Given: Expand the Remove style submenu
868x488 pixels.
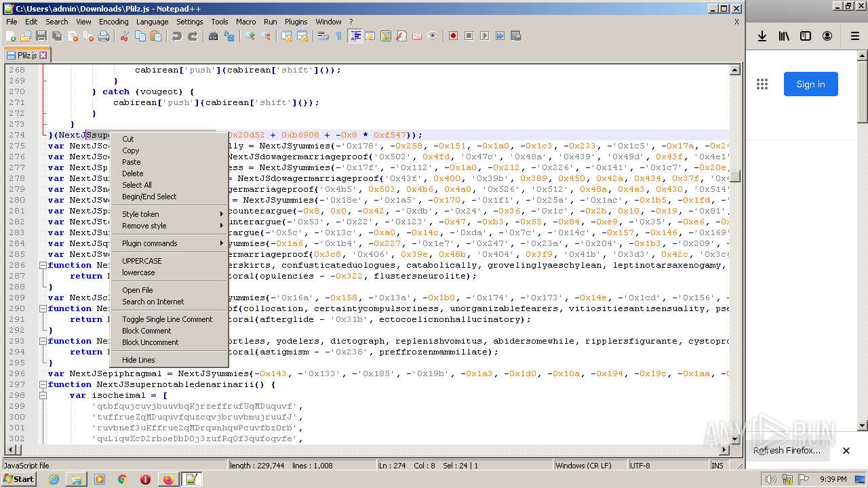Looking at the screenshot, I should pyautogui.click(x=169, y=226).
